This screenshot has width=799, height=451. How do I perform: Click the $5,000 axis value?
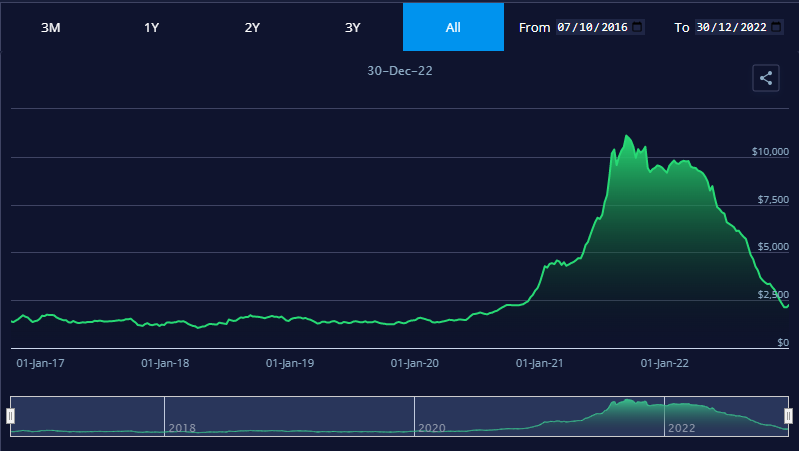(773, 247)
